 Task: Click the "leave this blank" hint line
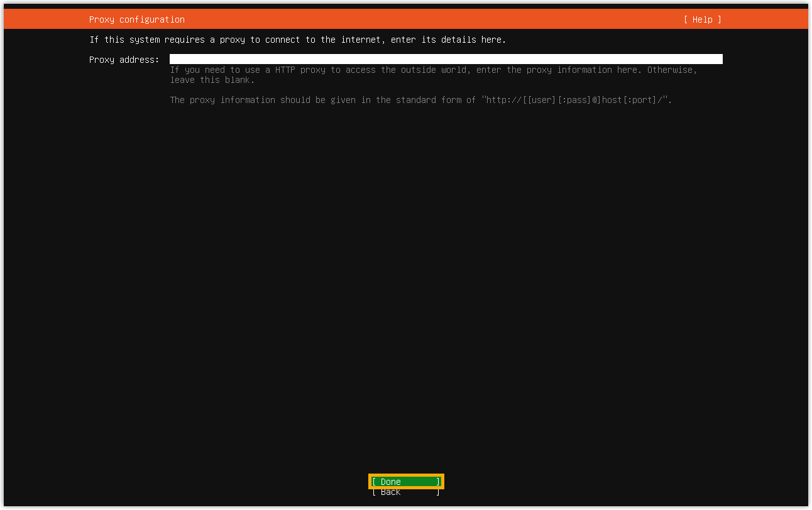click(x=212, y=80)
